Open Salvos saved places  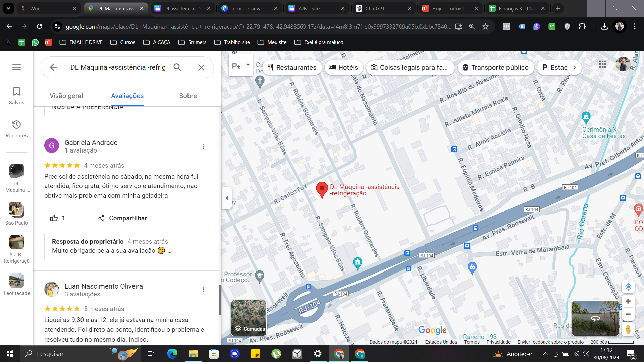16,96
